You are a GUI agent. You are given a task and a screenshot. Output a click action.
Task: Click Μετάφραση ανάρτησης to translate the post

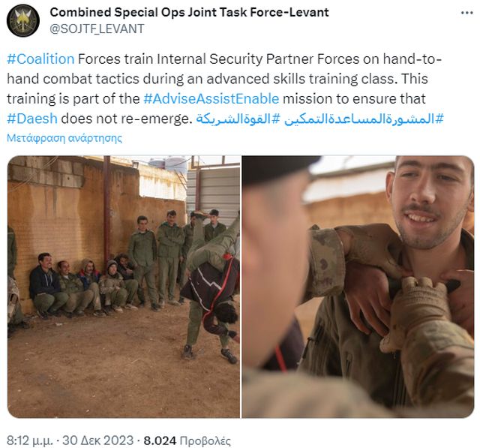[x=64, y=138]
